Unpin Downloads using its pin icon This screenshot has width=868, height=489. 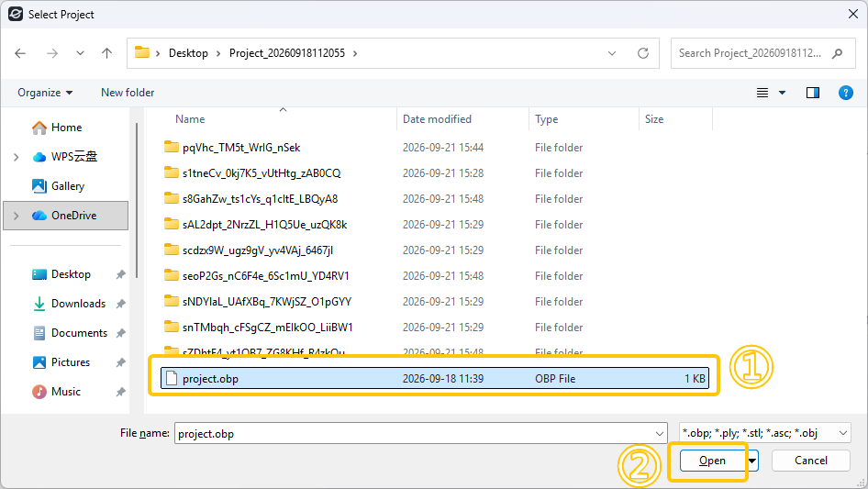point(120,304)
